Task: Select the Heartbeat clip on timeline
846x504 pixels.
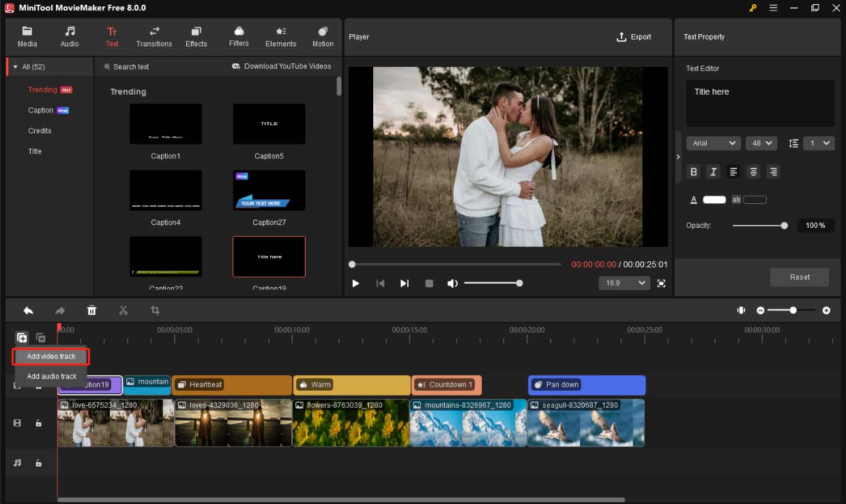Action: click(232, 385)
